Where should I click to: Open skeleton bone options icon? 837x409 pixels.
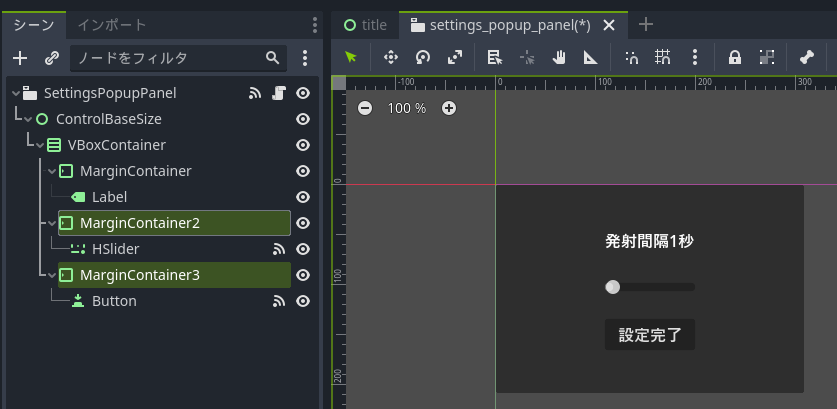807,57
